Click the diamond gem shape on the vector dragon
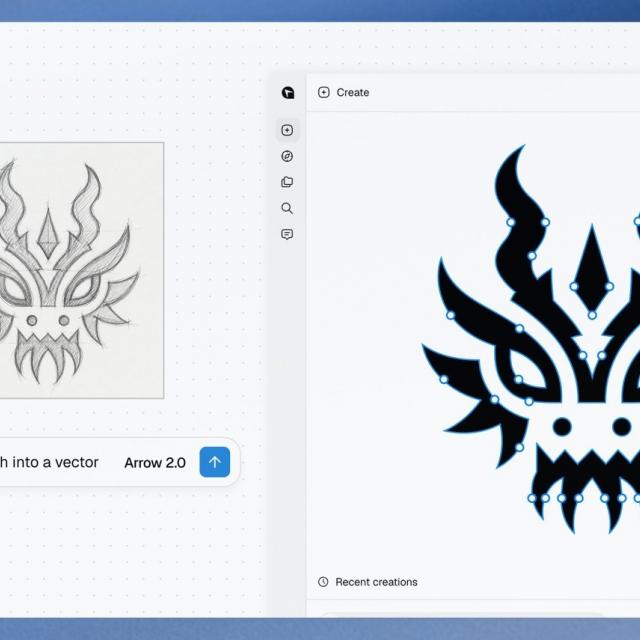The width and height of the screenshot is (640, 640). click(x=592, y=269)
